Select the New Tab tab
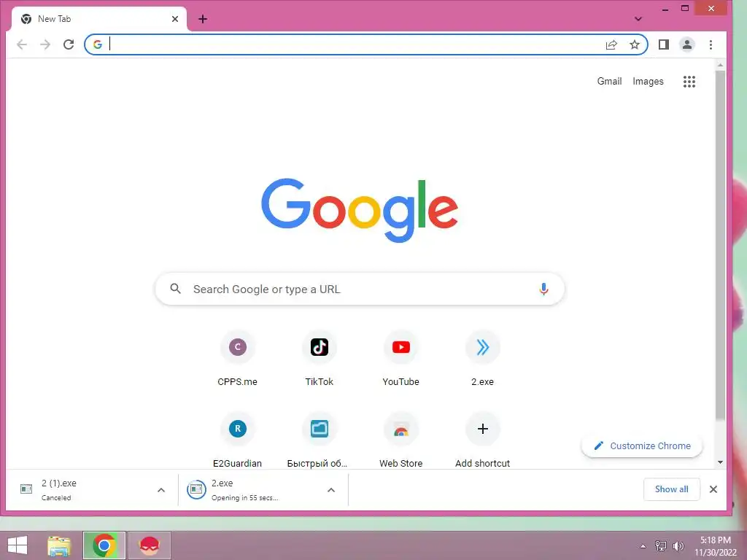 (x=98, y=19)
